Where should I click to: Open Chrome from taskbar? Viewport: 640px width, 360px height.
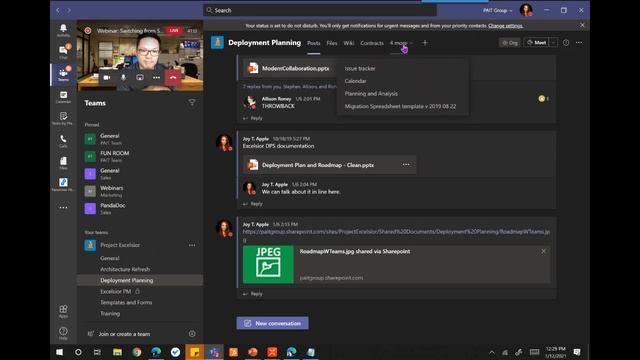point(137,352)
